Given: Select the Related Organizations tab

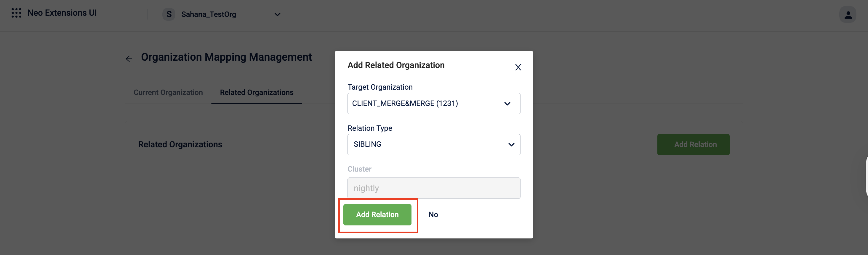Looking at the screenshot, I should pos(257,93).
